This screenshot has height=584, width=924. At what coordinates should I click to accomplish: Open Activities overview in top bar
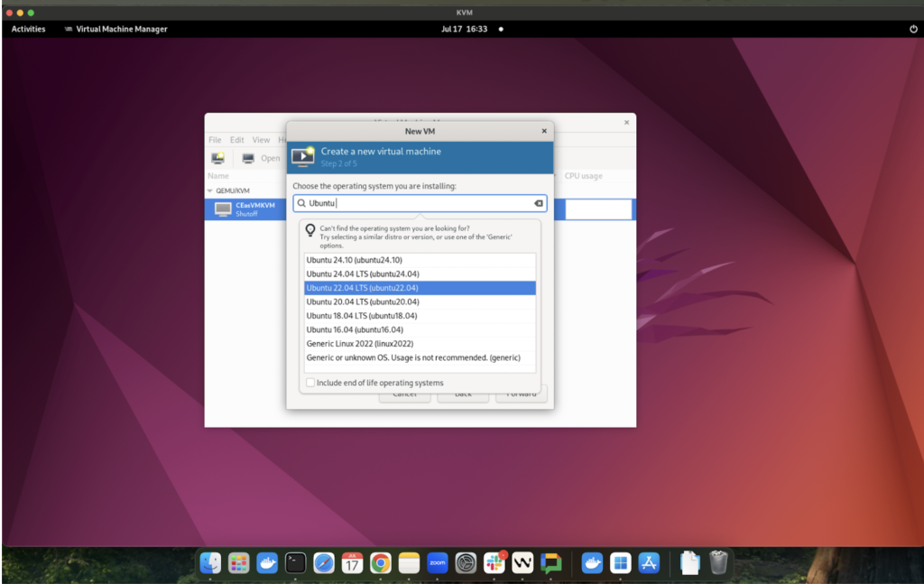(28, 29)
